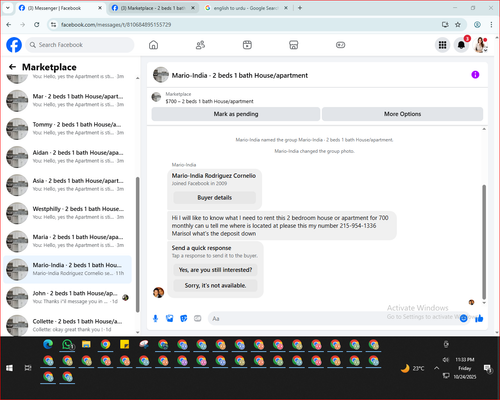Click the back arrow next to Marketplace

pos(12,67)
